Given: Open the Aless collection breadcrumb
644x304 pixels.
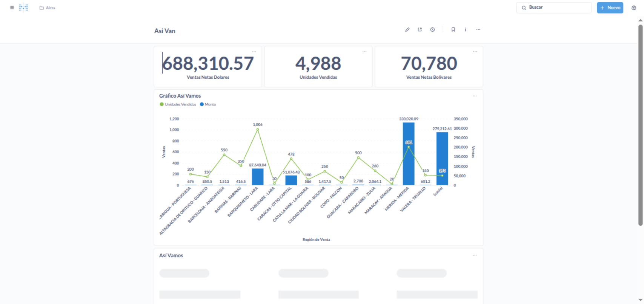Looking at the screenshot, I should point(48,8).
